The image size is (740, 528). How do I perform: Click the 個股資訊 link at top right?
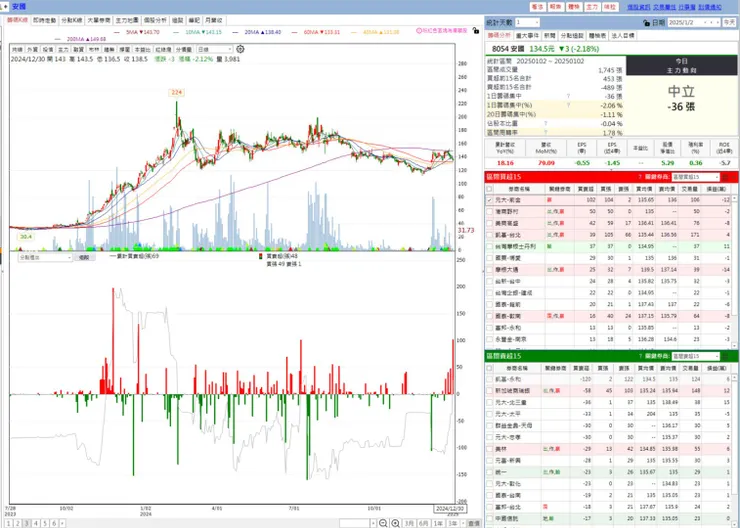point(639,7)
